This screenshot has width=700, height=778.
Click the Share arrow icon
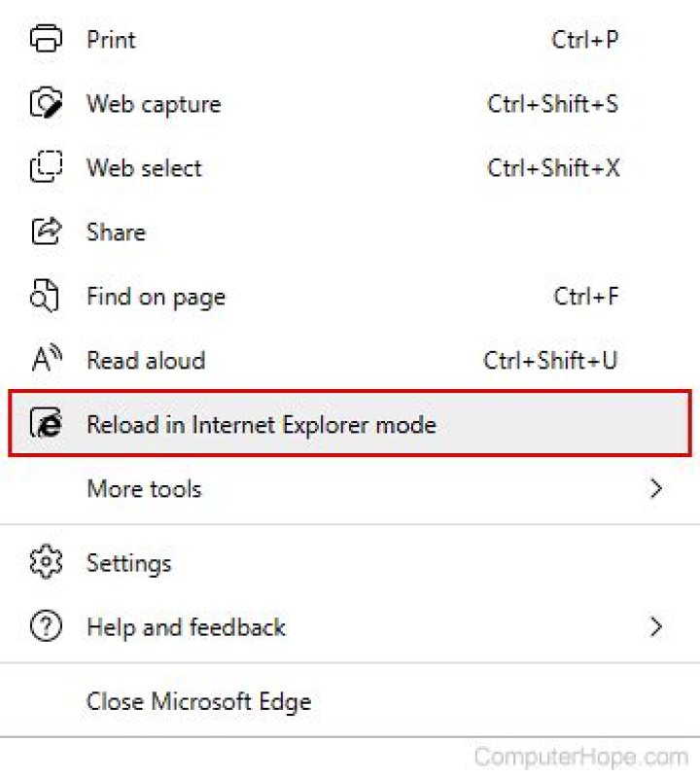[46, 231]
